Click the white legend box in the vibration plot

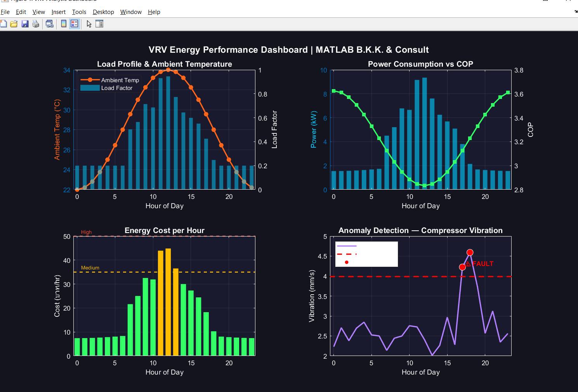pyautogui.click(x=366, y=254)
